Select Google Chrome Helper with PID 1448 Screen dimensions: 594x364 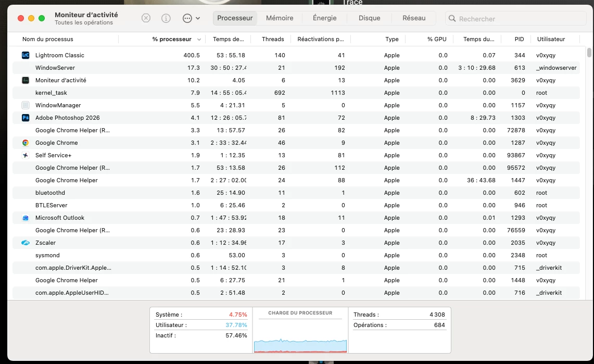pyautogui.click(x=296, y=280)
